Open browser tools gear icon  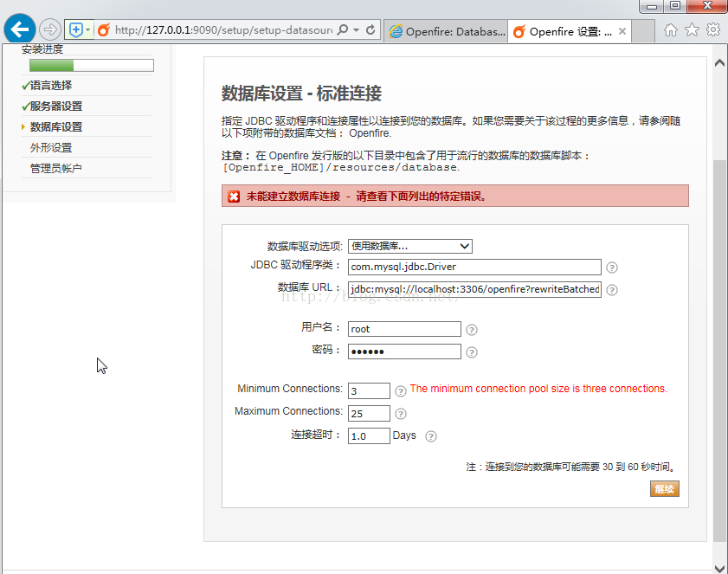click(x=713, y=29)
